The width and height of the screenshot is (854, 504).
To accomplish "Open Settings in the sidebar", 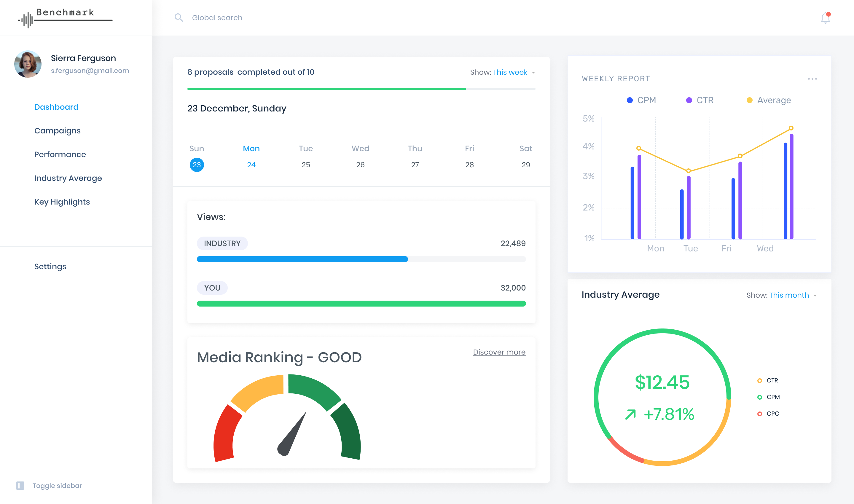I will (x=50, y=267).
